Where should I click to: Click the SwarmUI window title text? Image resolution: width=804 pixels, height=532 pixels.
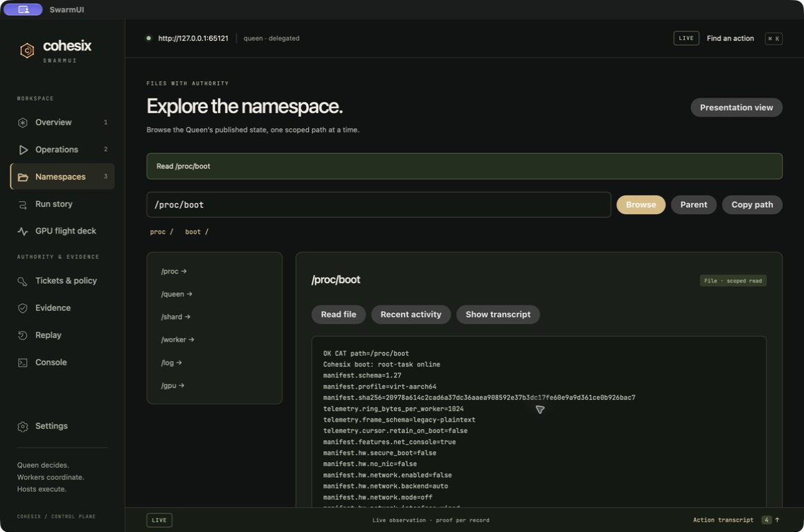coord(66,10)
